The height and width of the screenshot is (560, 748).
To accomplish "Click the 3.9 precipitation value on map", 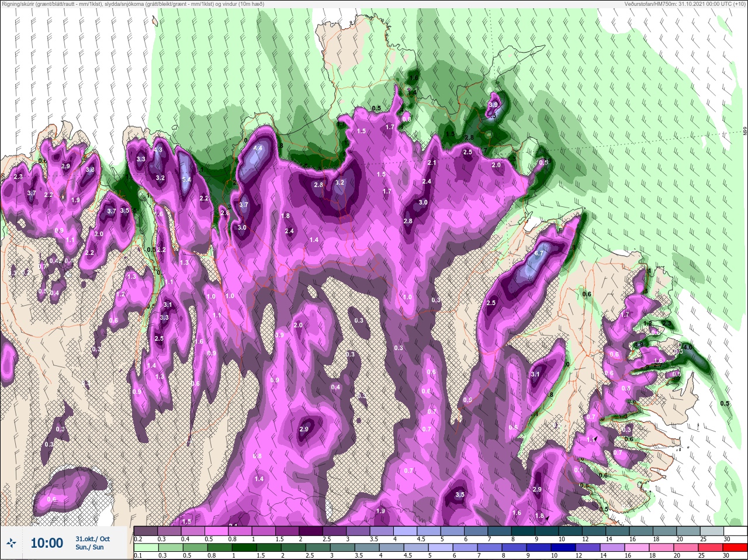I will (x=493, y=105).
